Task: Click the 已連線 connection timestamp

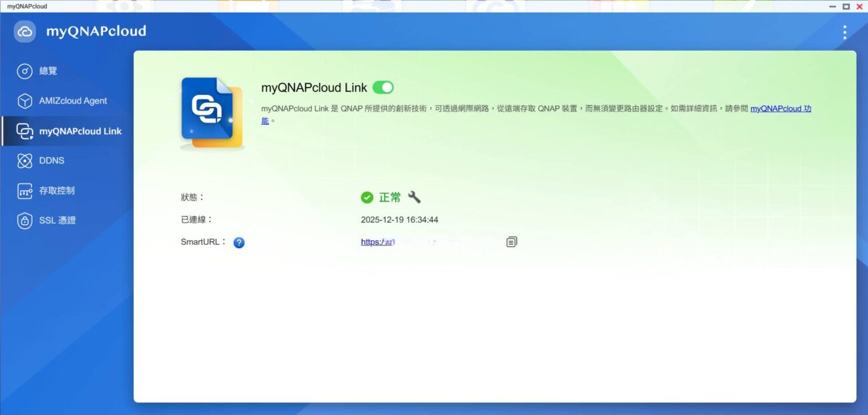Action: coord(399,220)
